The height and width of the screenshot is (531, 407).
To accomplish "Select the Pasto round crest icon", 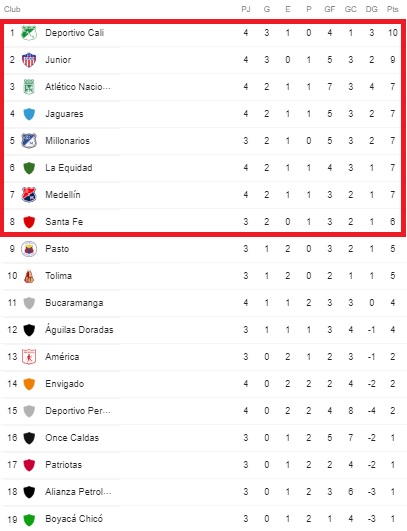I will pos(29,249).
